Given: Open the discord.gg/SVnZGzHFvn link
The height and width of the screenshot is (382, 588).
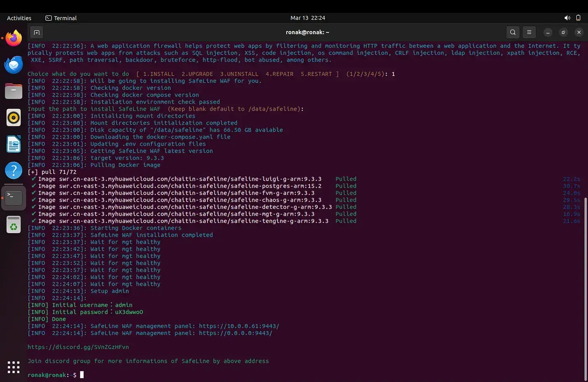Looking at the screenshot, I should (x=78, y=347).
